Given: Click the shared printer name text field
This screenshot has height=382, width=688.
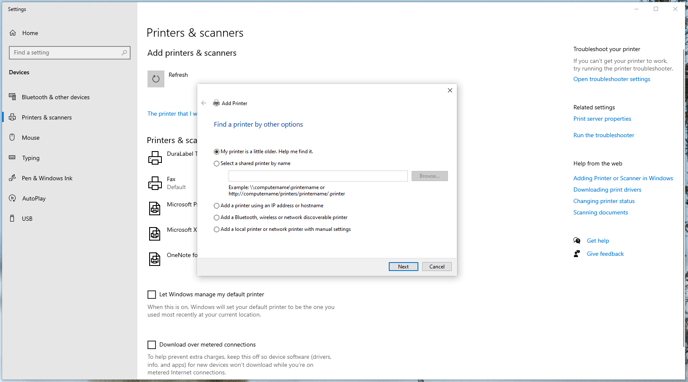Looking at the screenshot, I should [x=318, y=176].
